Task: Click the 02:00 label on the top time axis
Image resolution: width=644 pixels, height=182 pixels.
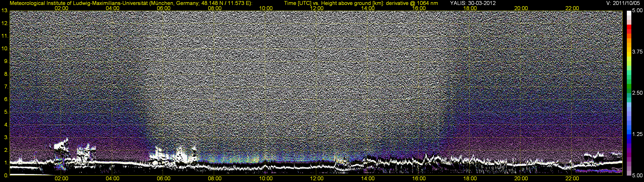Action: [61, 8]
